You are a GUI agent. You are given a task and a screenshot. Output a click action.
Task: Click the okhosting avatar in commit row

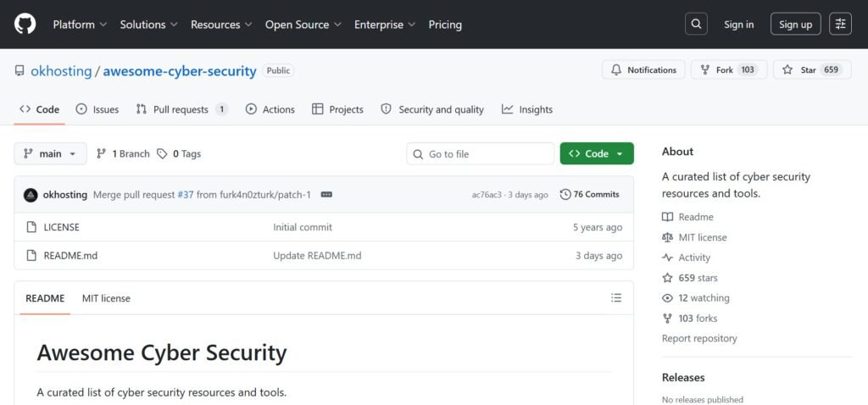31,195
